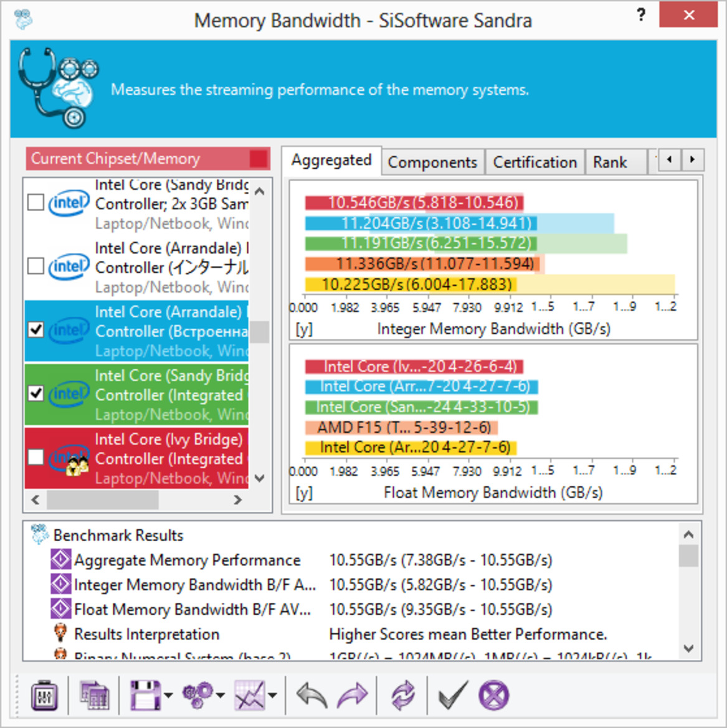Click the chart graph icon
The image size is (727, 728).
coord(249,695)
